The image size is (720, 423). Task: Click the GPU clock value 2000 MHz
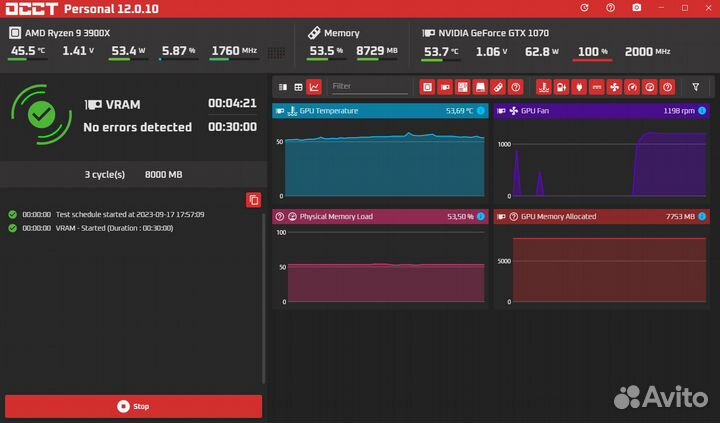coord(647,51)
